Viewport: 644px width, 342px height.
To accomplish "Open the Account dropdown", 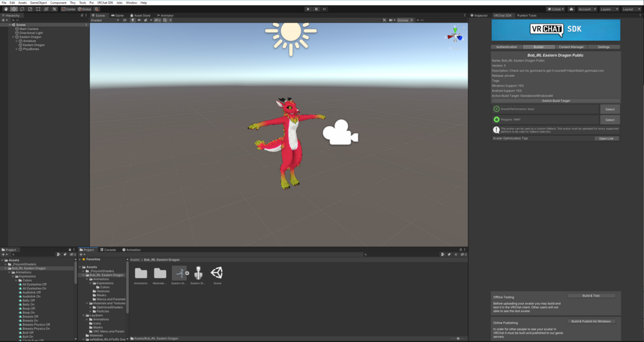I will (x=587, y=9).
